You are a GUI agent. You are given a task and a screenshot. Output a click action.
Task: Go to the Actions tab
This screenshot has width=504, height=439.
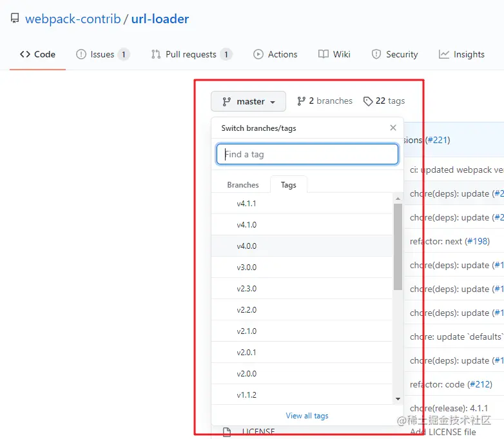coord(275,54)
